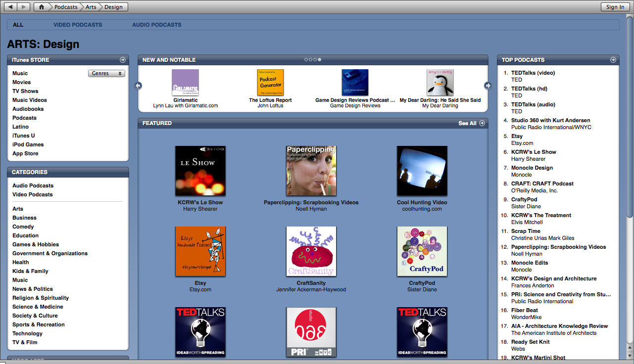Select the third New and Notable page dot
Screen dimensions: 634x364
pyautogui.click(x=315, y=60)
